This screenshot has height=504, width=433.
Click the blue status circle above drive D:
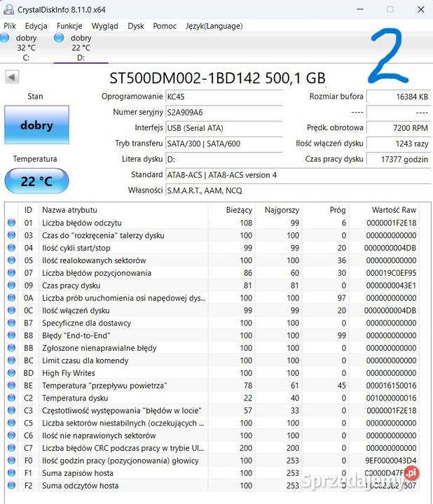59,38
